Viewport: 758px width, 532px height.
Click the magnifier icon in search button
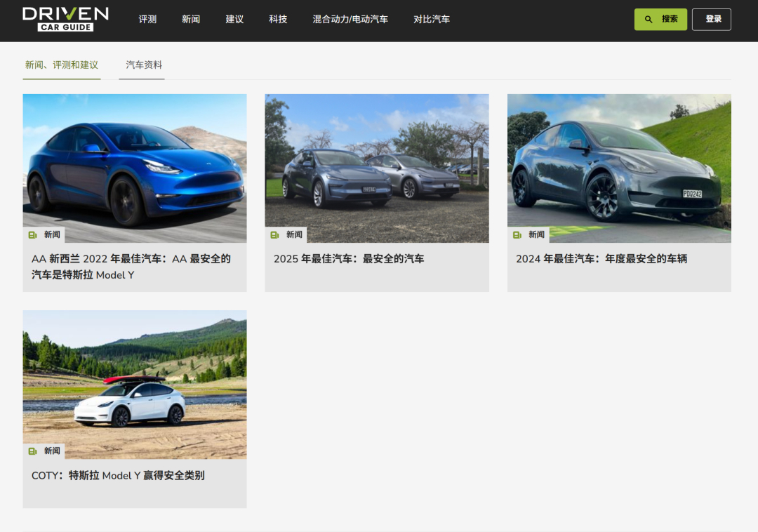pyautogui.click(x=649, y=20)
